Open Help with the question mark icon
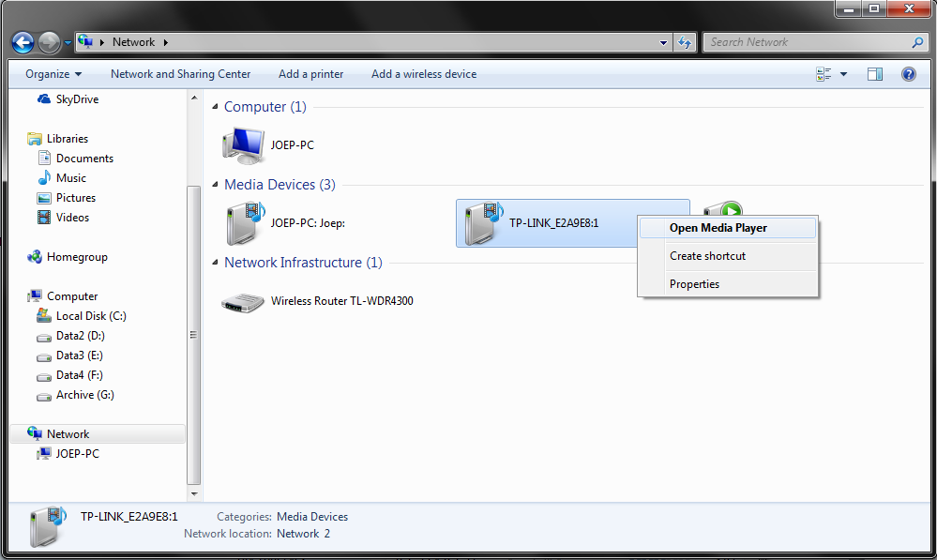Screen dimensions: 937x560 [908, 74]
